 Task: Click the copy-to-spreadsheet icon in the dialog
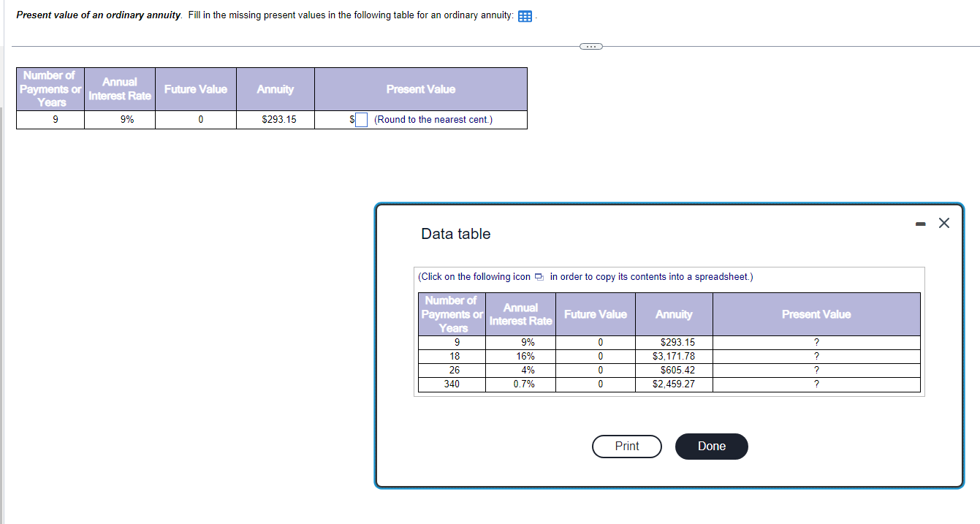tap(539, 277)
